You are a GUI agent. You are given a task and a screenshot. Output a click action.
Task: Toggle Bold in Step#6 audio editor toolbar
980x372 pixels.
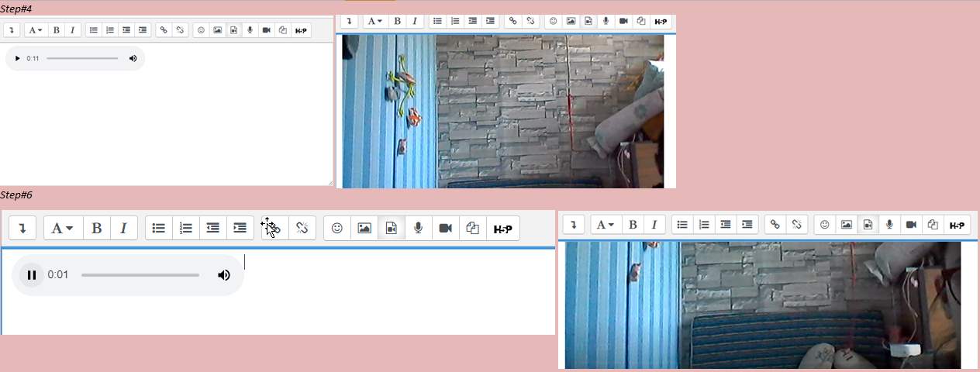(96, 228)
